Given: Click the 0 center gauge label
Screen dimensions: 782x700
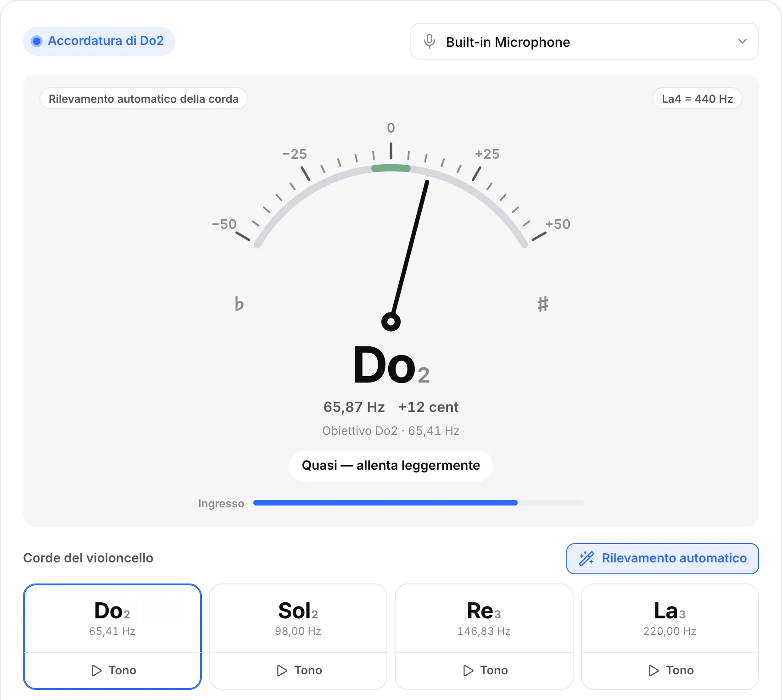Looking at the screenshot, I should (391, 128).
